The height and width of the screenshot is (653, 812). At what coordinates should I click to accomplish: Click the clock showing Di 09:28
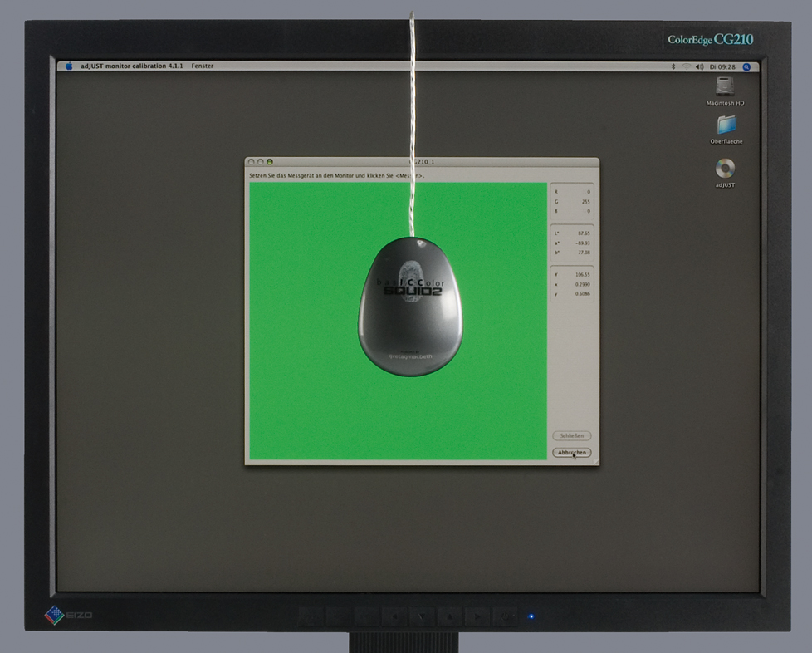tap(722, 66)
